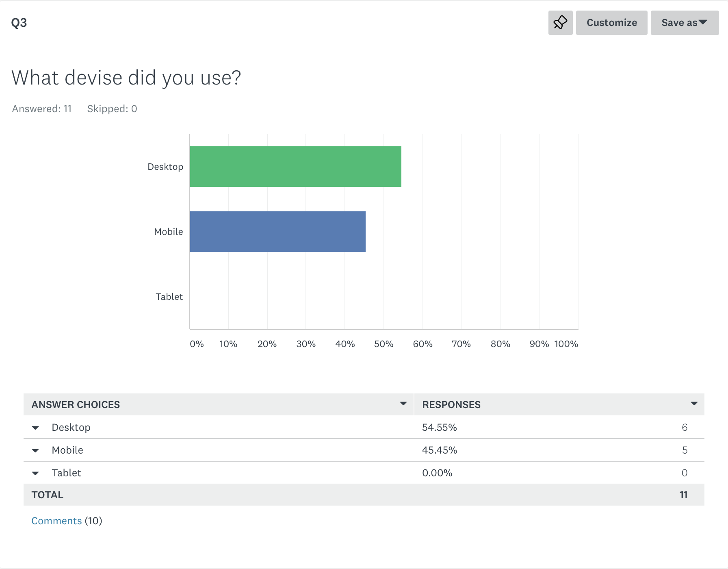This screenshot has width=728, height=569.
Task: Expand the Responses column sort arrow
Action: (694, 404)
